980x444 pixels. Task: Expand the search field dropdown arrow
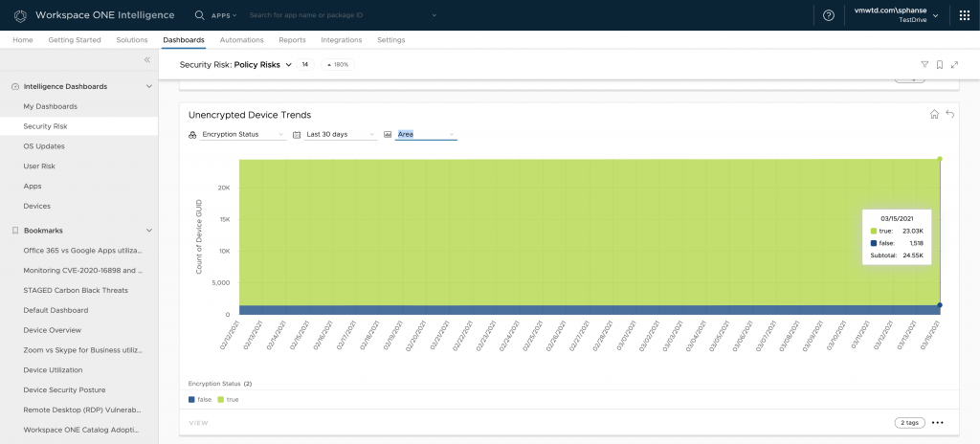click(x=434, y=15)
